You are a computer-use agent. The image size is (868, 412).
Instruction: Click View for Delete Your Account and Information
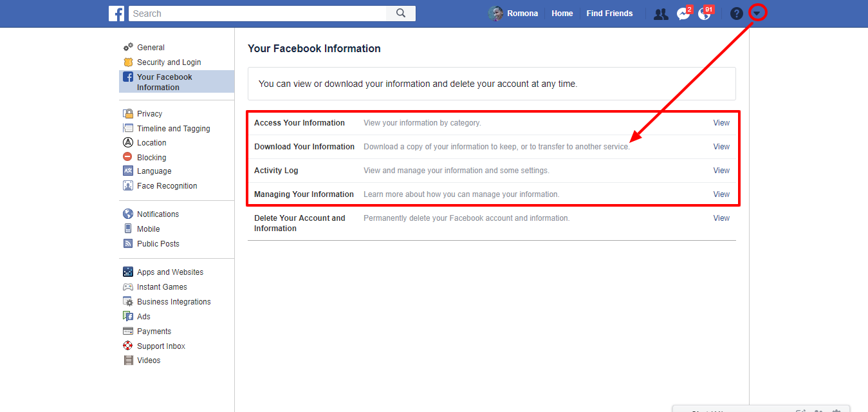click(721, 218)
